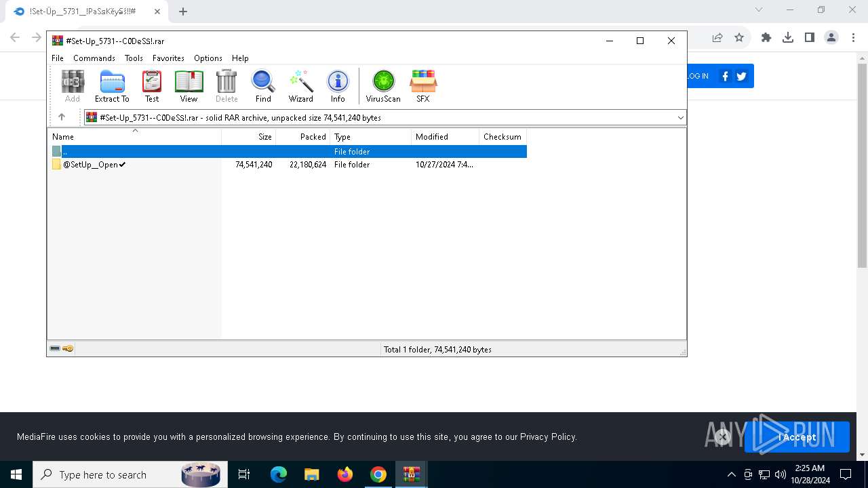868x488 pixels.
Task: Open Chrome profile avatar
Action: (831, 38)
